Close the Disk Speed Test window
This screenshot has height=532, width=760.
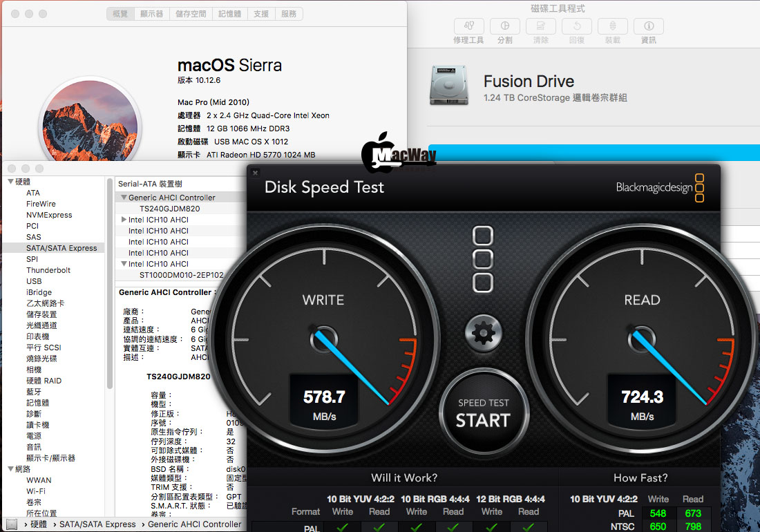[x=256, y=173]
